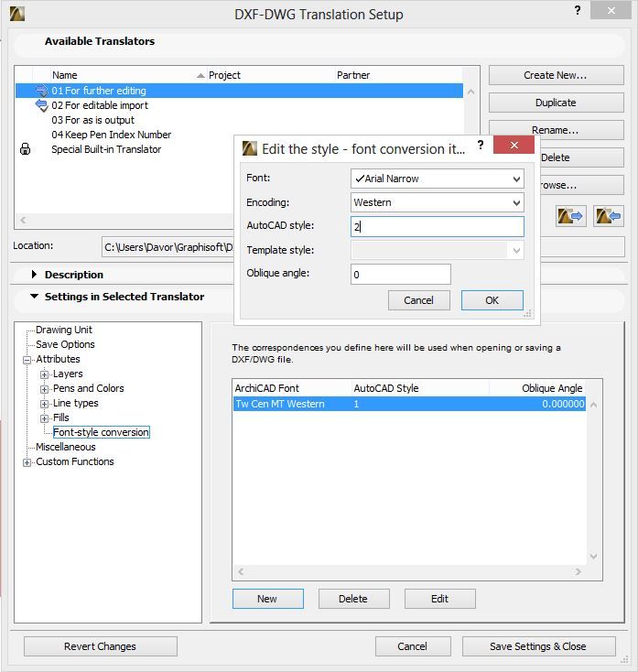Click font list scroll right arrow

click(x=579, y=571)
